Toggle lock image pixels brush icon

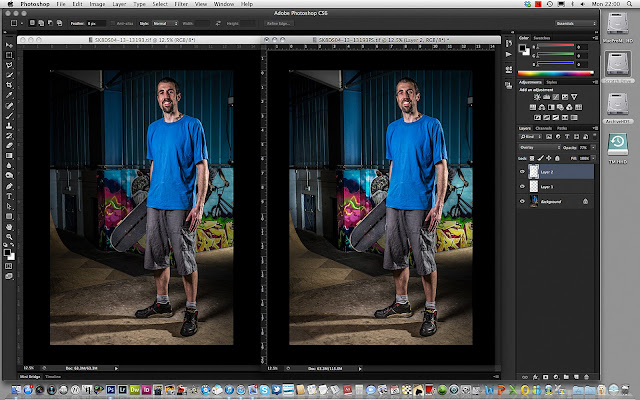tap(540, 158)
